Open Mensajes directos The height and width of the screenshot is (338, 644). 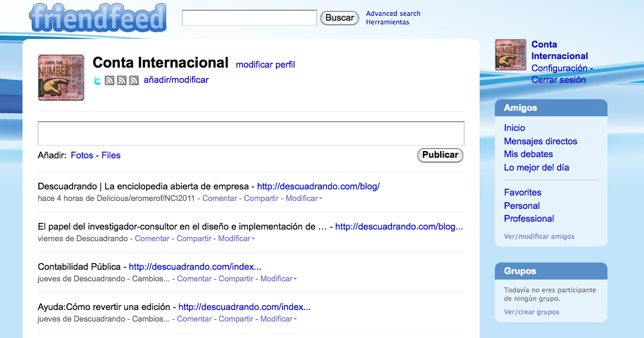click(541, 141)
